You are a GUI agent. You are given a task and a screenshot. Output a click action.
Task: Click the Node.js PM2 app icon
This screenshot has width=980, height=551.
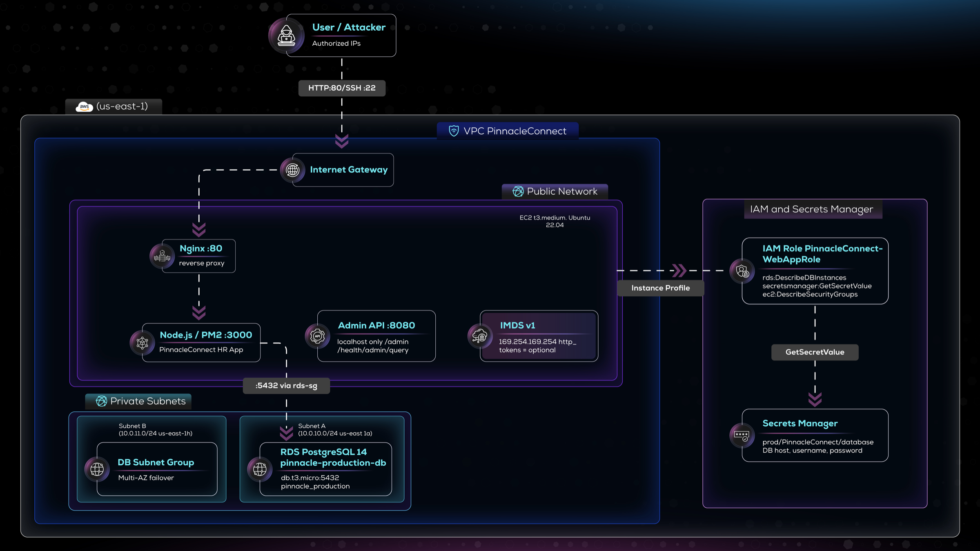[142, 342]
